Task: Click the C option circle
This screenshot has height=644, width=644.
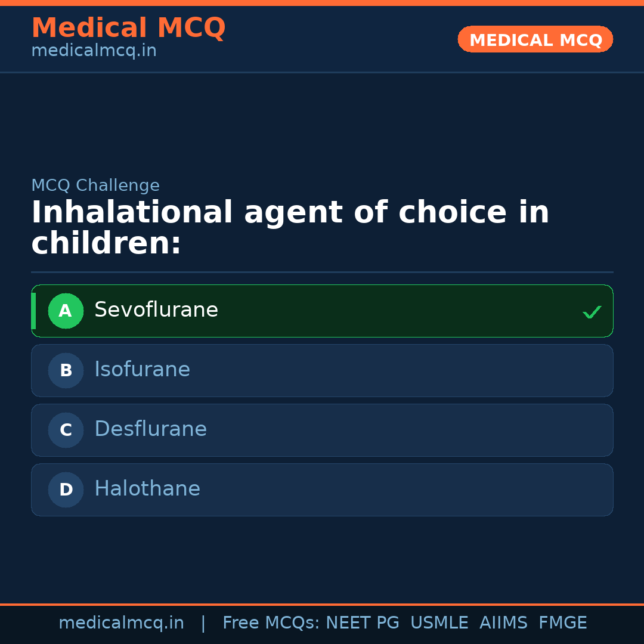Action: pos(66,430)
